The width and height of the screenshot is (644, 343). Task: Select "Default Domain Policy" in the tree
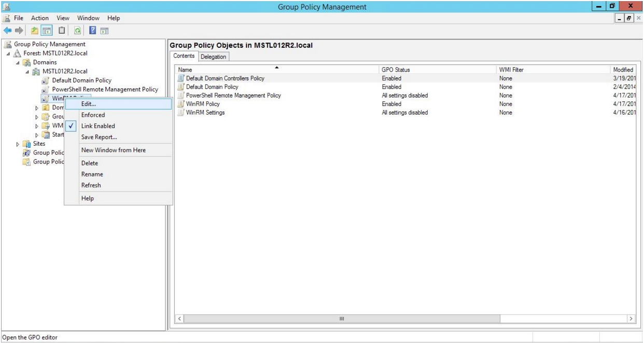[x=81, y=80]
